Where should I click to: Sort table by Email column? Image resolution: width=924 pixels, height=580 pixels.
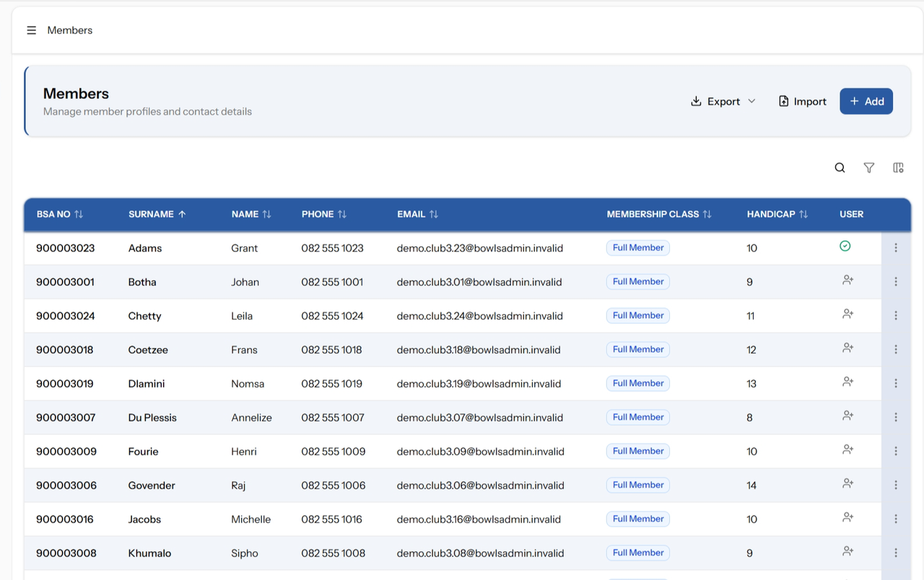click(x=418, y=215)
